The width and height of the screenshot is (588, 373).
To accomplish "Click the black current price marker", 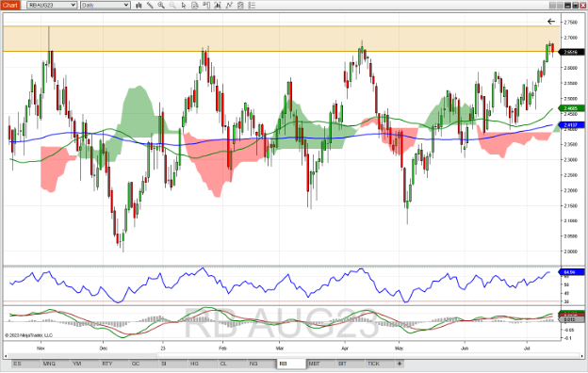I will [572, 52].
